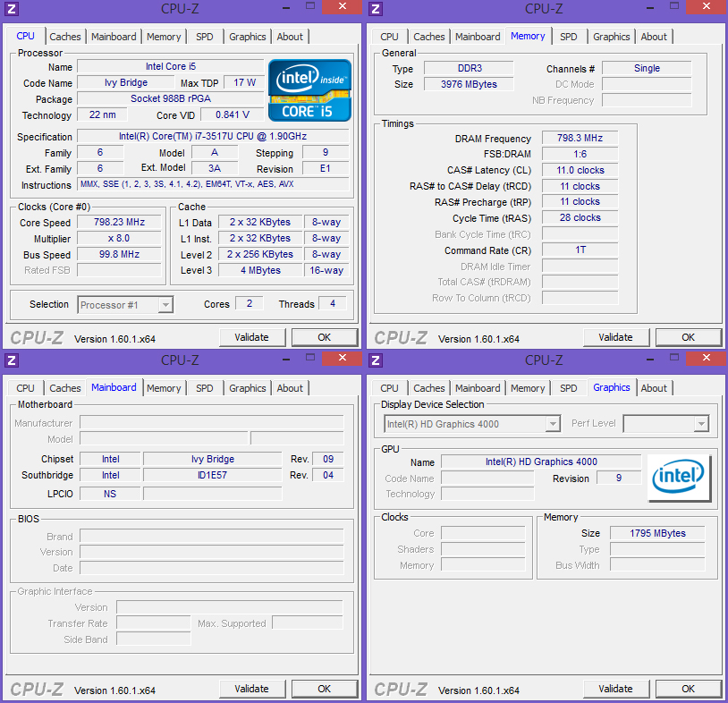
Task: Click Chipset Rev. value 09
Action: pos(328,459)
